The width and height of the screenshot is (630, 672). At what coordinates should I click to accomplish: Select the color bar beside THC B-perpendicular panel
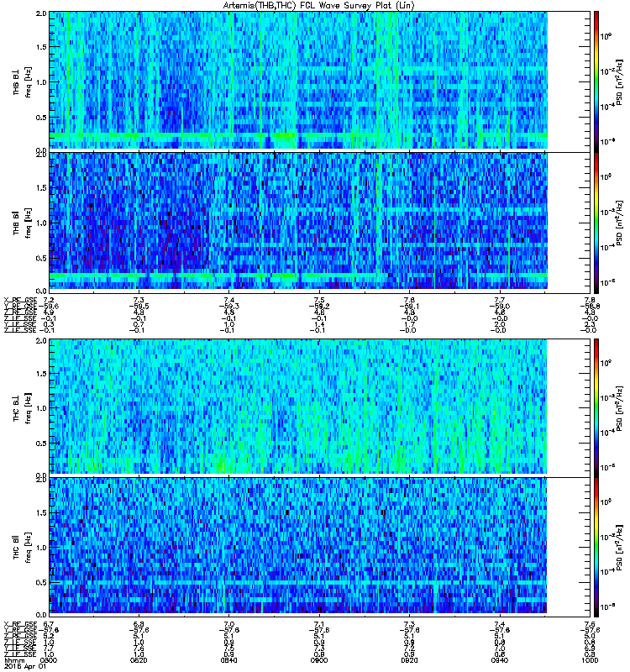[596, 408]
